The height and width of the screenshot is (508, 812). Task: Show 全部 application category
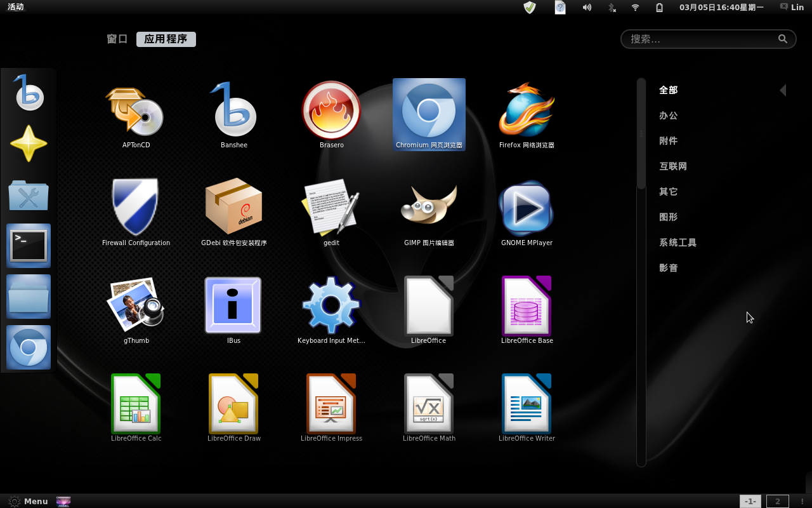coord(668,90)
